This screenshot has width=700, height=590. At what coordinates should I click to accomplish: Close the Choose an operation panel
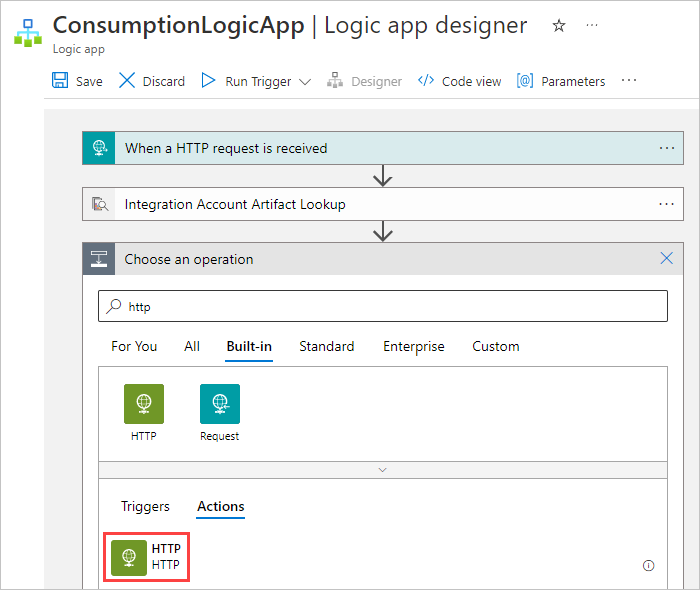(x=667, y=258)
